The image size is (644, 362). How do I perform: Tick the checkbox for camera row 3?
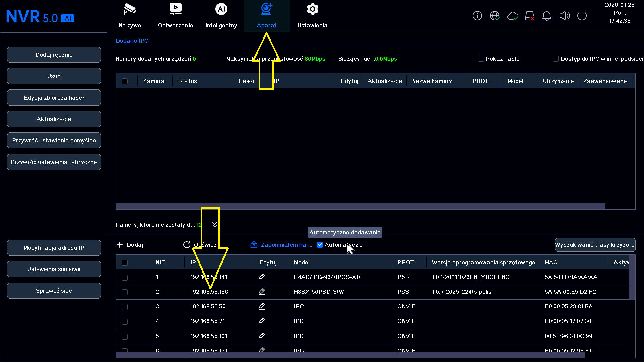pyautogui.click(x=125, y=307)
